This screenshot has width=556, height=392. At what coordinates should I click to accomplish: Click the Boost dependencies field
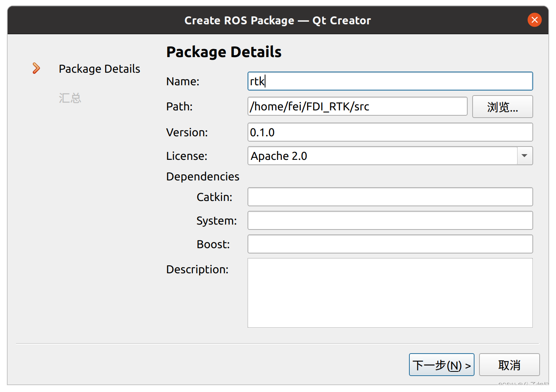coord(390,244)
